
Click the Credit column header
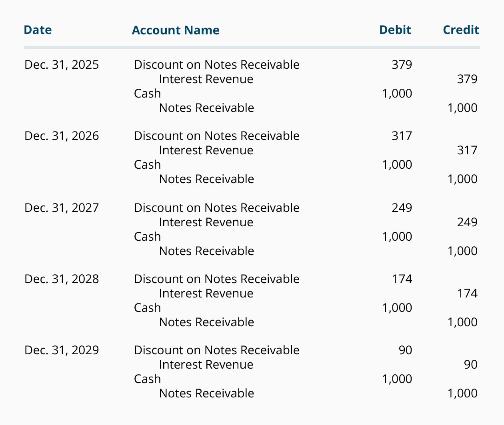[461, 30]
